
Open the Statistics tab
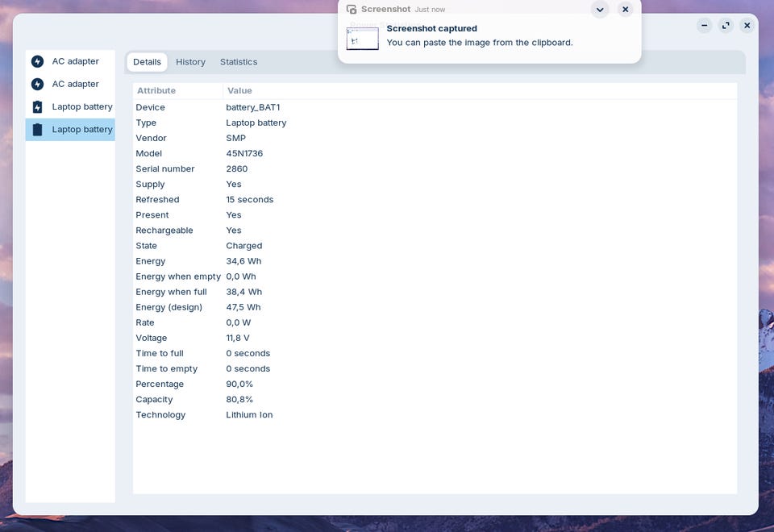(x=239, y=62)
